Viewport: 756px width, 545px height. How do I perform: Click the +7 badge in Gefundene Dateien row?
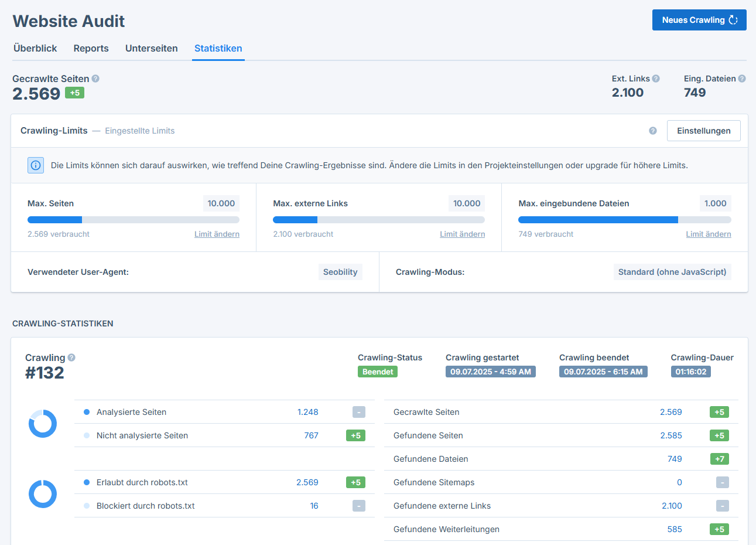719,459
